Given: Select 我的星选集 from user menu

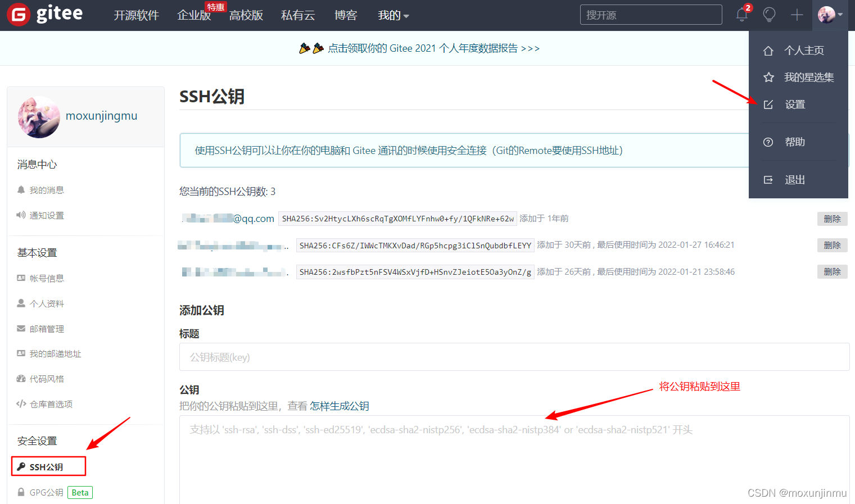Looking at the screenshot, I should point(809,78).
